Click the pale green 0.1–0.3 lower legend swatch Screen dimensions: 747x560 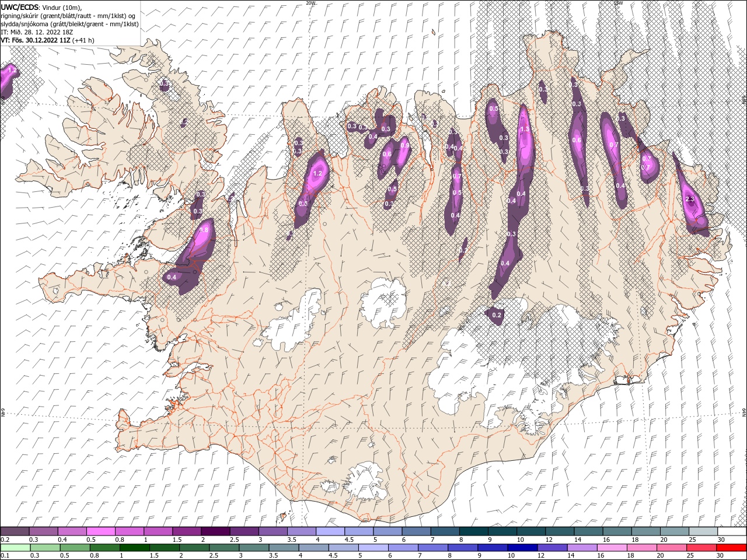coord(16,548)
